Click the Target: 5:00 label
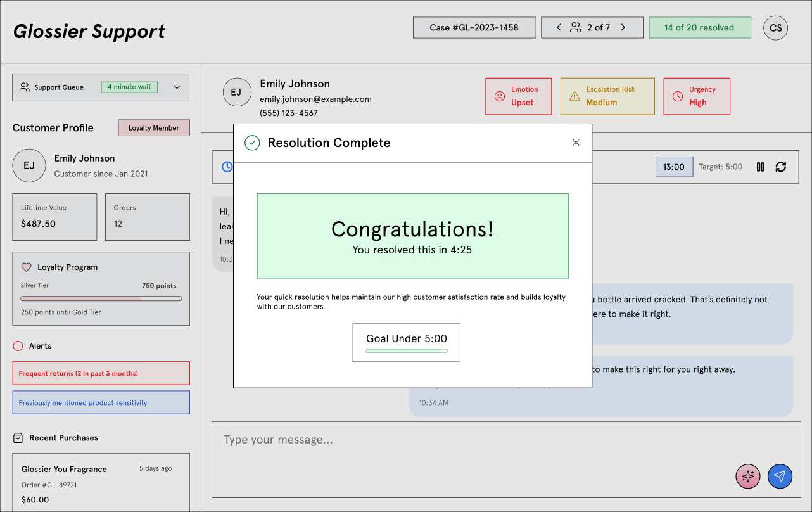Image resolution: width=812 pixels, height=512 pixels. 721,167
